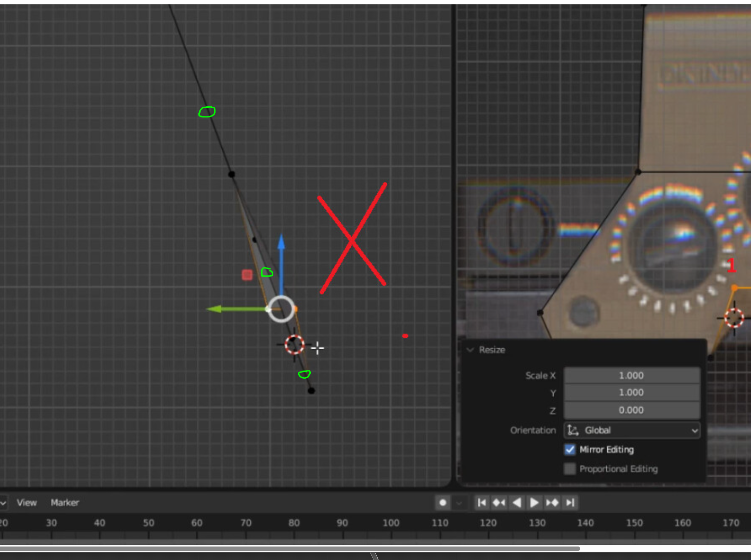751x560 pixels.
Task: Open the Orientation dropdown set to Global
Action: pos(632,430)
